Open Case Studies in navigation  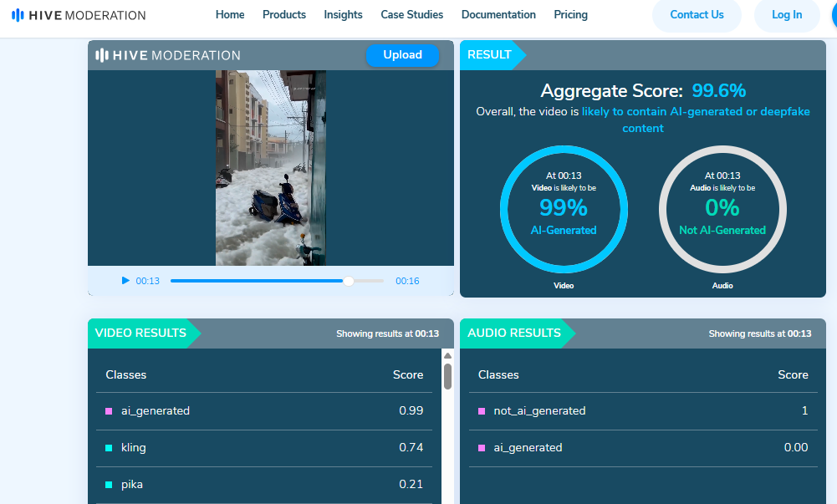[x=411, y=15]
